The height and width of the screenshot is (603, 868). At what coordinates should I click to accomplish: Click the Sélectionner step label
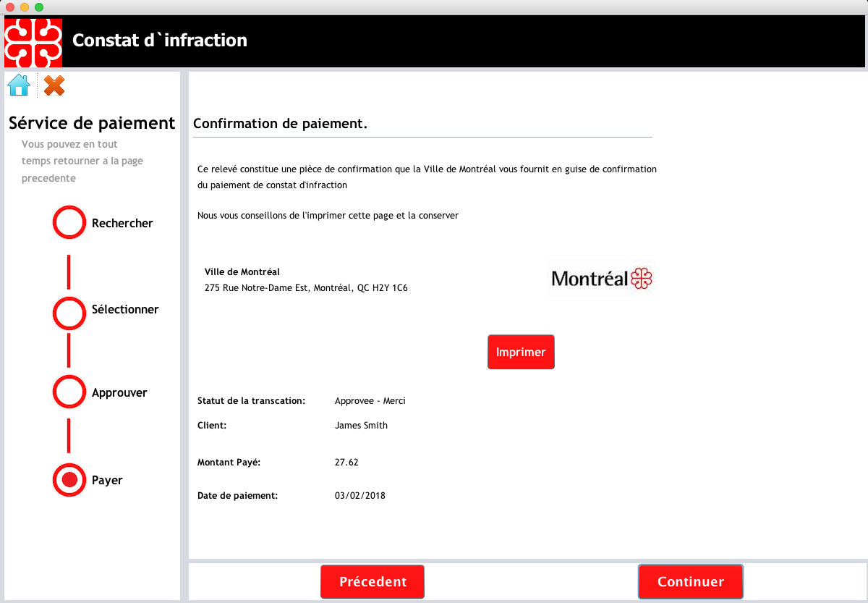[125, 309]
